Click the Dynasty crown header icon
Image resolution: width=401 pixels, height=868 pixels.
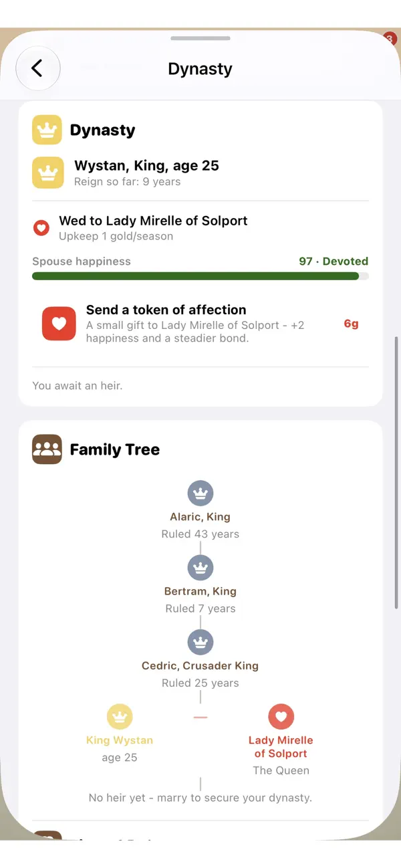[47, 130]
